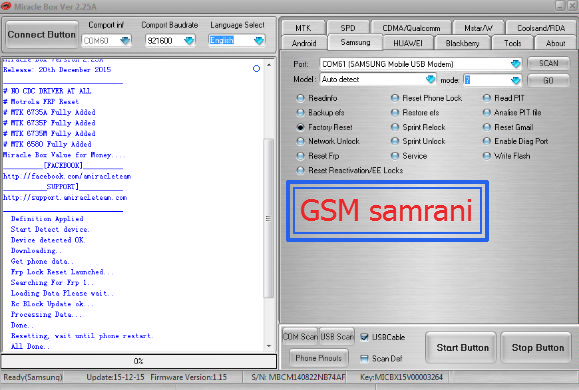Select the Samsung tab
The image size is (579, 390).
tap(355, 42)
